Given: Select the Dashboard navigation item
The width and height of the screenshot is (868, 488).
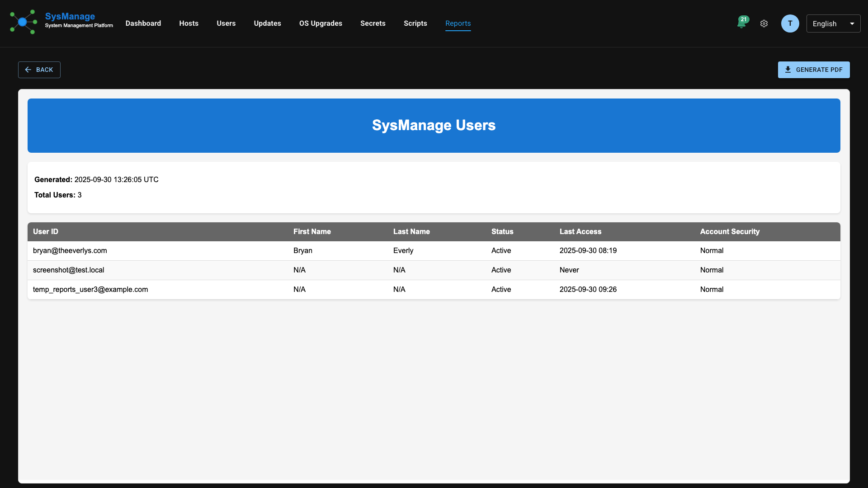Looking at the screenshot, I should [143, 23].
